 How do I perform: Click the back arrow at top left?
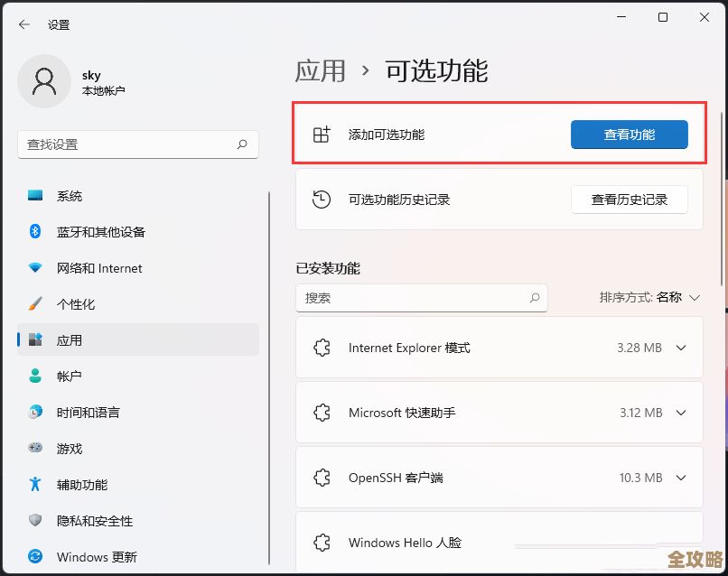tap(23, 24)
